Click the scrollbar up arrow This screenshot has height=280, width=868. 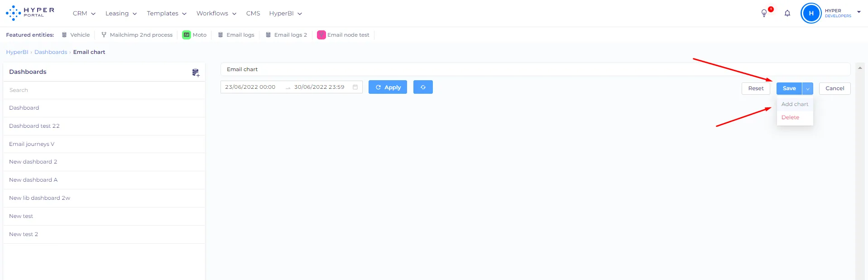pos(860,68)
